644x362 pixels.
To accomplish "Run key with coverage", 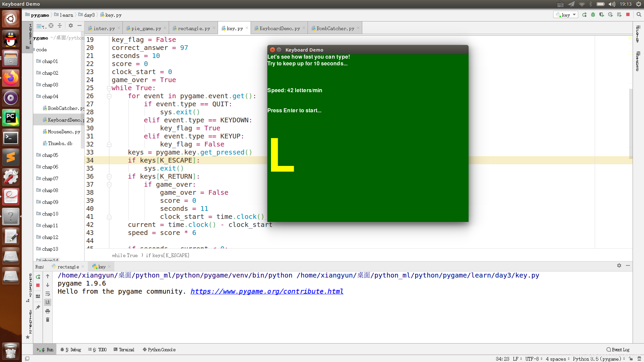I will (602, 15).
